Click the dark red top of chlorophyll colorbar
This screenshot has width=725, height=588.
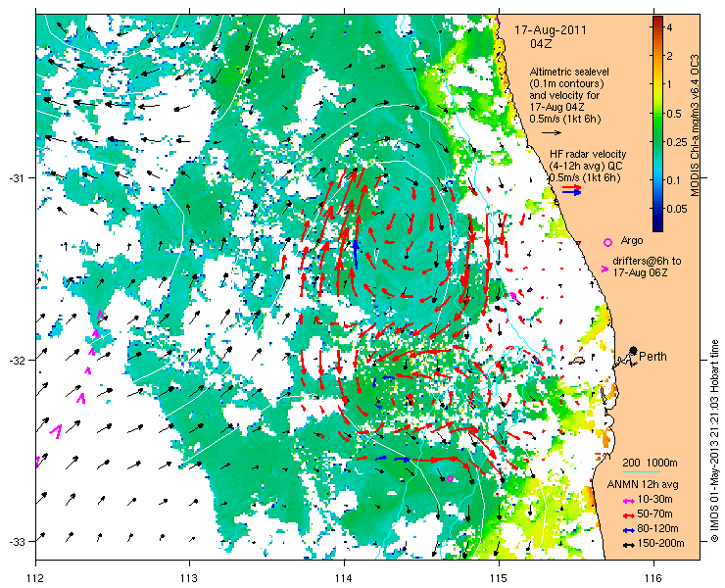657,21
